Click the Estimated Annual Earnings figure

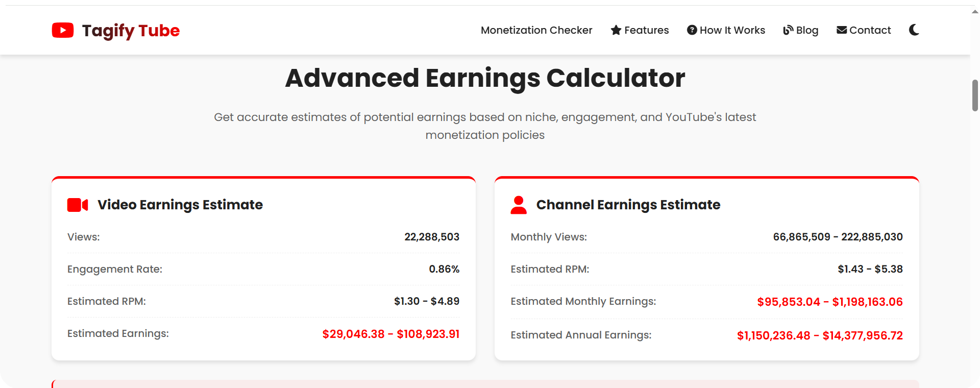tap(819, 335)
